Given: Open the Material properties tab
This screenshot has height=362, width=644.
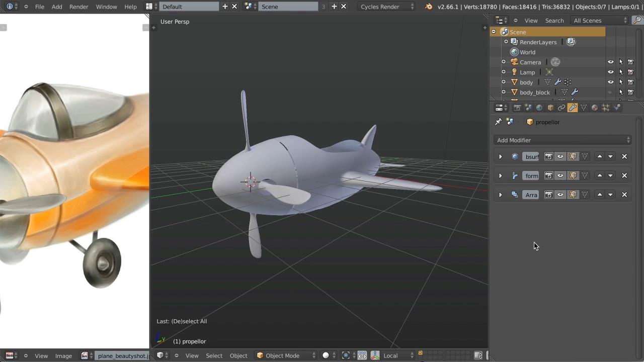Looking at the screenshot, I should click(595, 108).
